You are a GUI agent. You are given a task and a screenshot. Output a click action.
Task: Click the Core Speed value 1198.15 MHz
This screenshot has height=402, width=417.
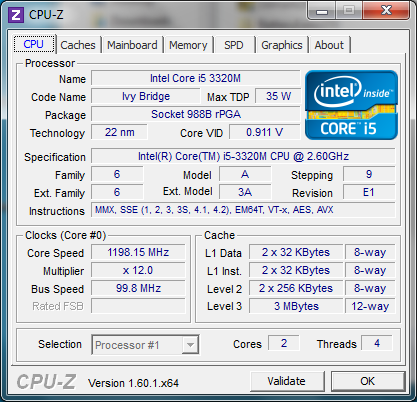[138, 252]
